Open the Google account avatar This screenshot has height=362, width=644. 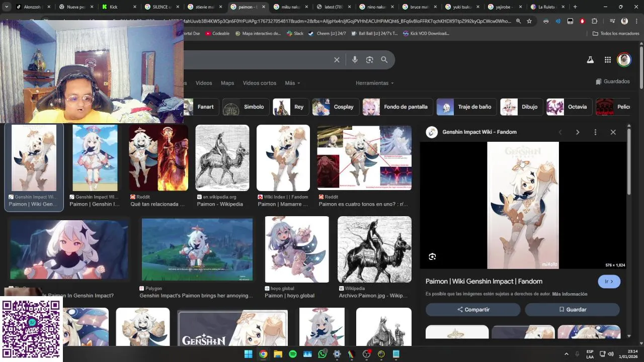click(x=624, y=60)
